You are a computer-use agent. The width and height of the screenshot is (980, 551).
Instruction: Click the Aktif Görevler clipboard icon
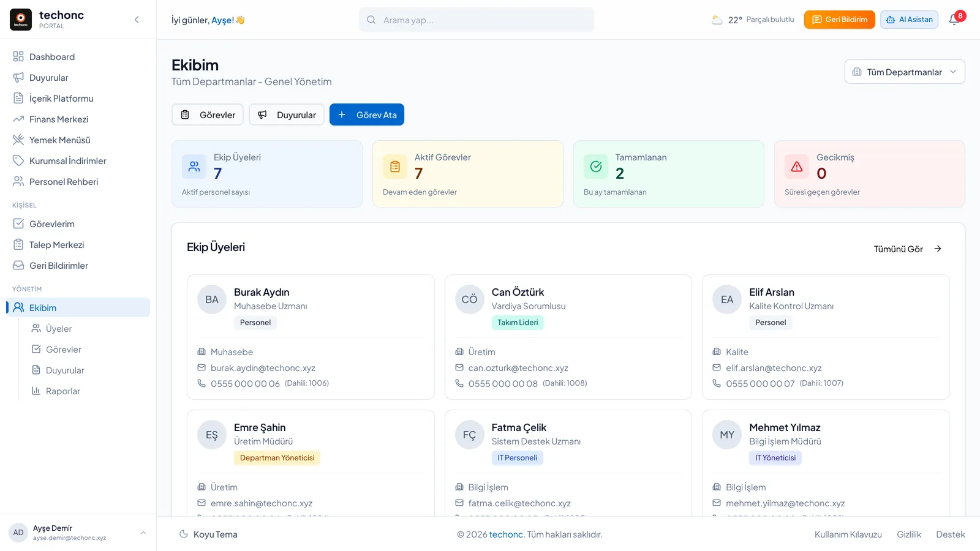pos(395,167)
